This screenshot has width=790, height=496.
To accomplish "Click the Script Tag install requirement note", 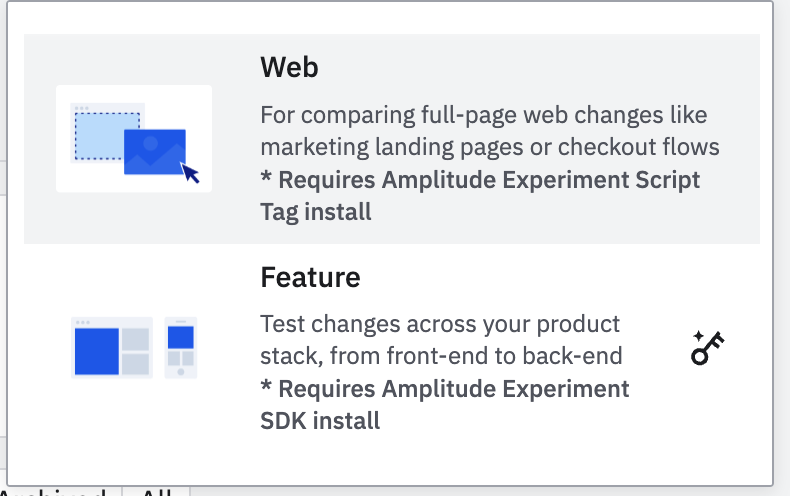I will (480, 196).
